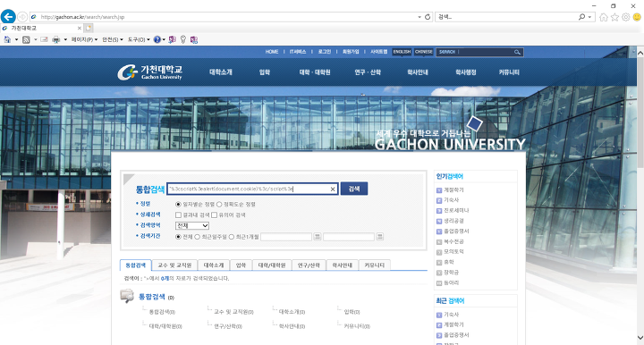This screenshot has height=345, width=644.
Task: Click the HOME link in top header
Action: 272,52
